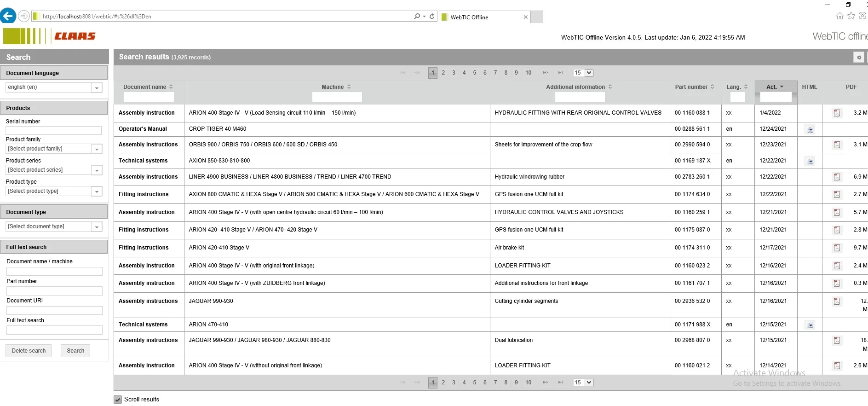Go to page 2 in top paginator
This screenshot has width=868, height=406.
click(x=443, y=73)
